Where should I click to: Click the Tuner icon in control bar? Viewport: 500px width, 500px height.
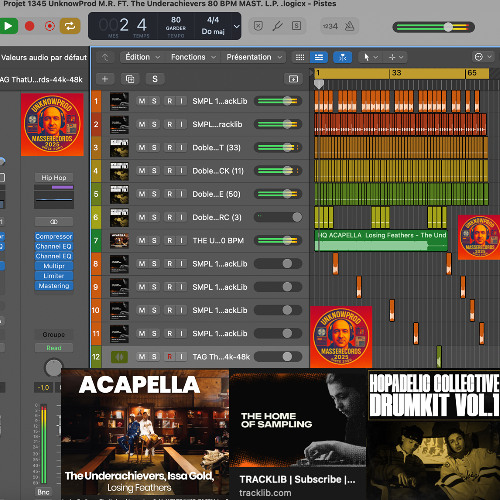(277, 26)
